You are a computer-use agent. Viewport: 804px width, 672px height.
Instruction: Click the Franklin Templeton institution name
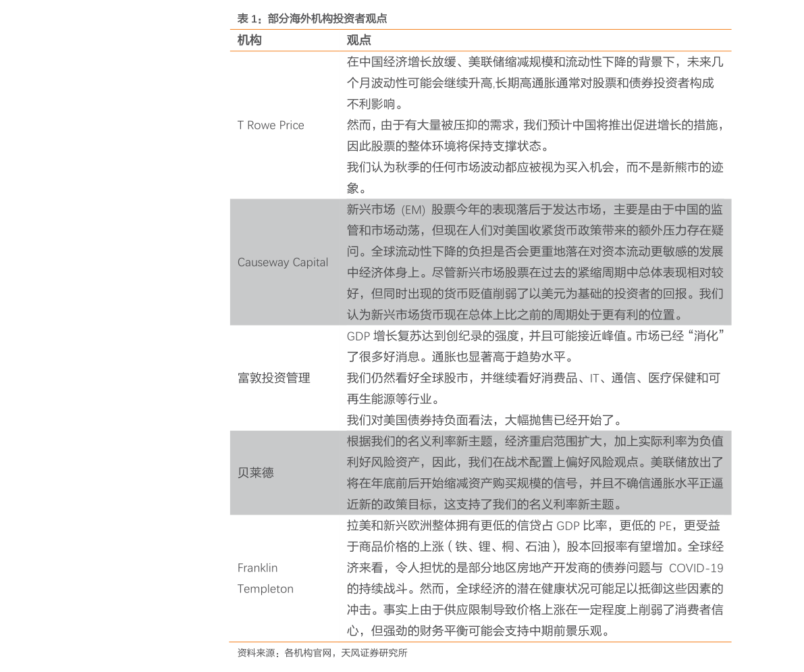[265, 578]
